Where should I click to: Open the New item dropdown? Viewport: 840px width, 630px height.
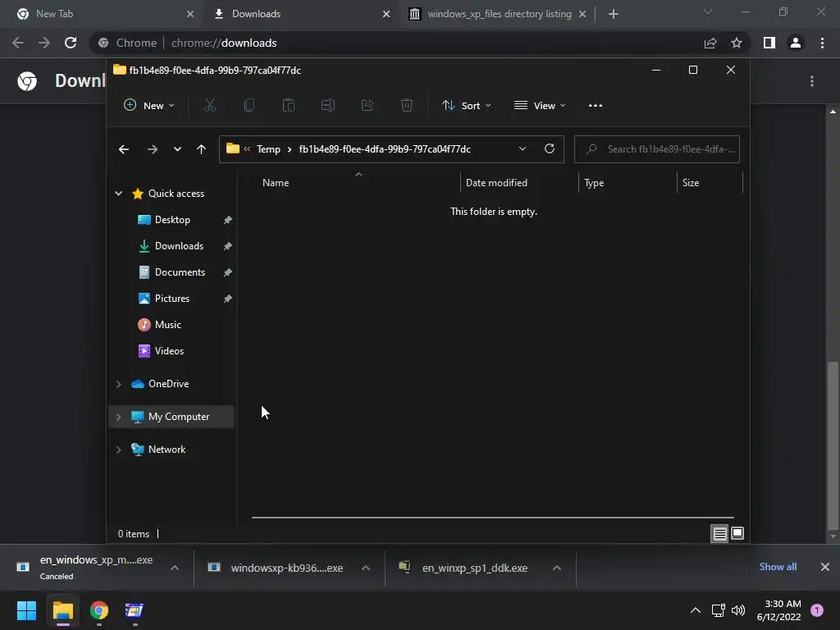(149, 106)
